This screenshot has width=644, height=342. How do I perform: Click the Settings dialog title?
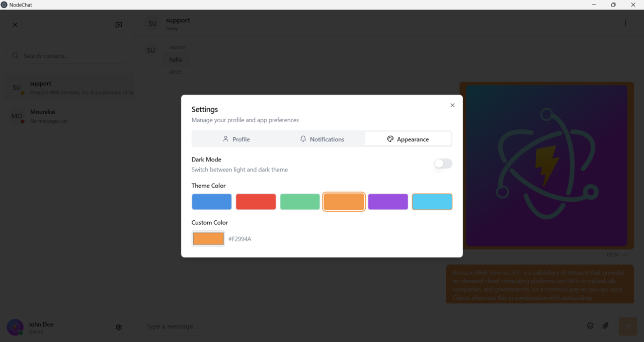click(205, 109)
